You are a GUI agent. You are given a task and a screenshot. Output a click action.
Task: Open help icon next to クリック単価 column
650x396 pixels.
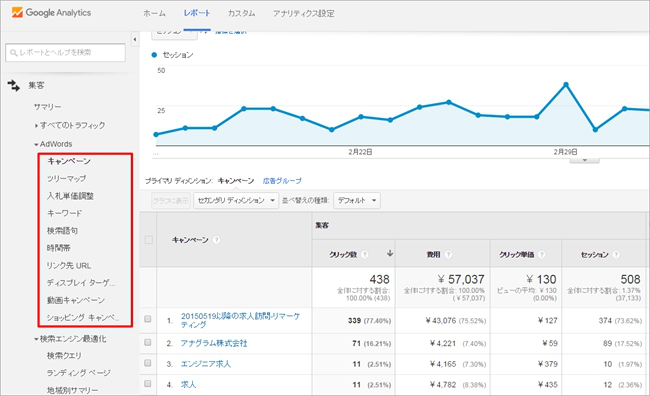pos(541,254)
